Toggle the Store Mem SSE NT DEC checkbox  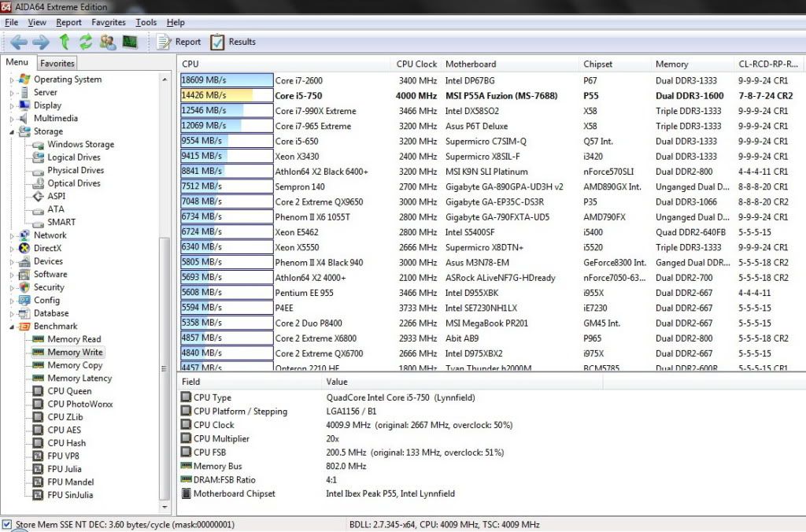7,524
